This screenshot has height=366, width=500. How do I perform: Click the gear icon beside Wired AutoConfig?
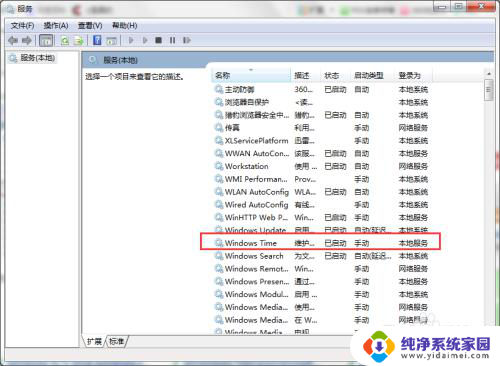click(x=219, y=204)
